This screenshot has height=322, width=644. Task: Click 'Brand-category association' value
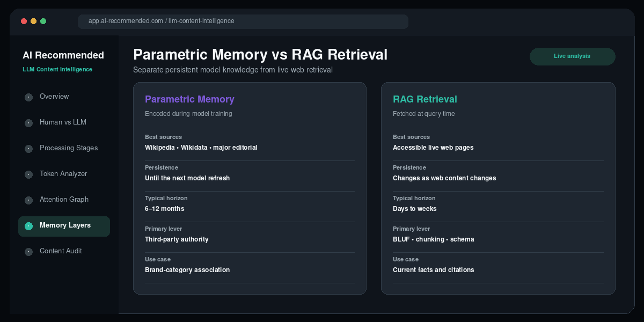(x=187, y=270)
